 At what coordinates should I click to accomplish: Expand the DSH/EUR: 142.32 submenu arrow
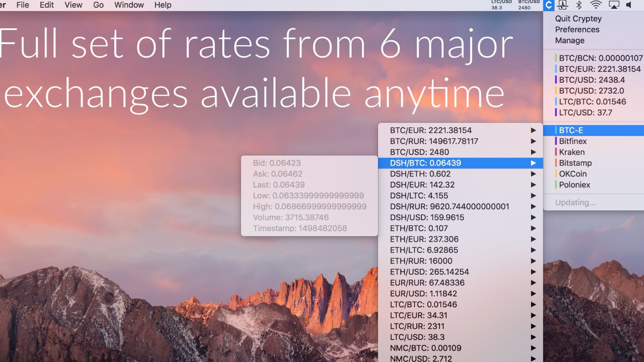coord(533,185)
